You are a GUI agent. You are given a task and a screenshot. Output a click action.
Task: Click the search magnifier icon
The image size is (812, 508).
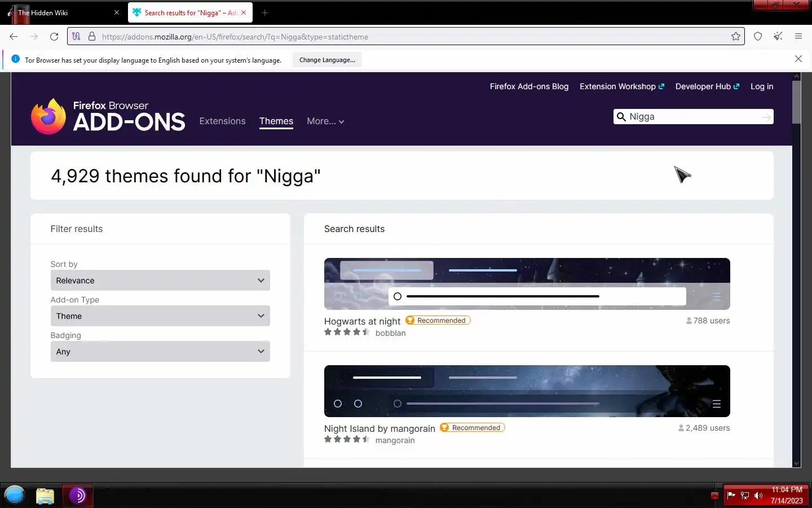tap(621, 117)
